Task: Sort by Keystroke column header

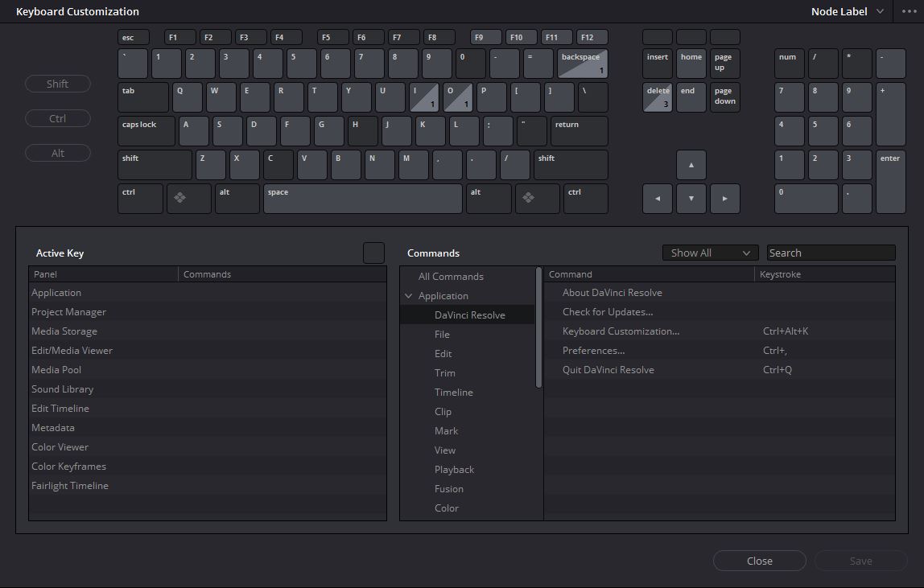Action: [x=824, y=274]
